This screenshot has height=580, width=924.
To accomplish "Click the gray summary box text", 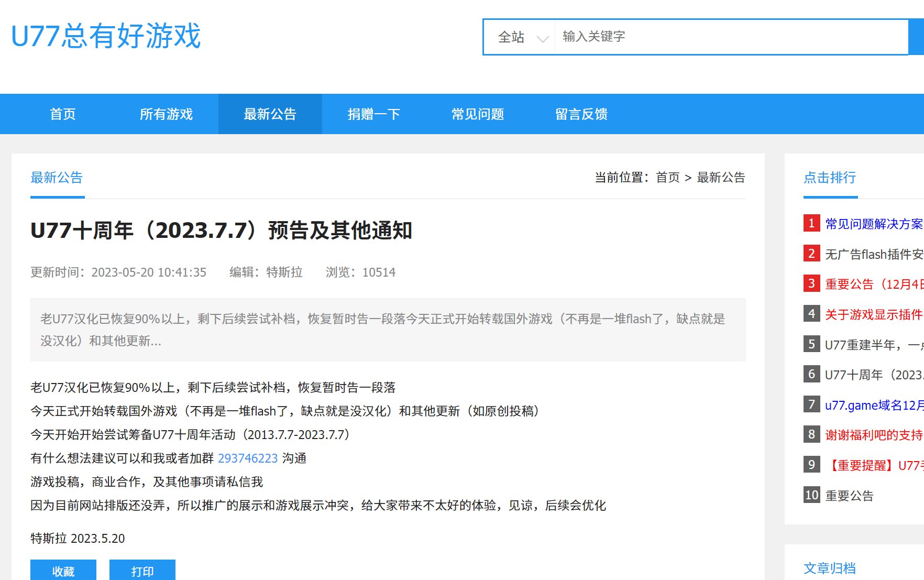I will [x=388, y=330].
